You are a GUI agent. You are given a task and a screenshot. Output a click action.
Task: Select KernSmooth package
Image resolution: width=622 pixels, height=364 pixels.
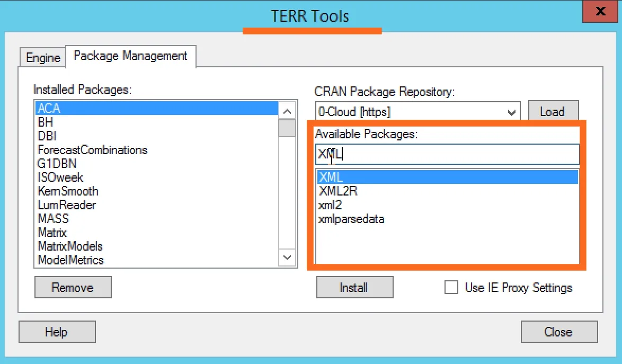point(157,191)
